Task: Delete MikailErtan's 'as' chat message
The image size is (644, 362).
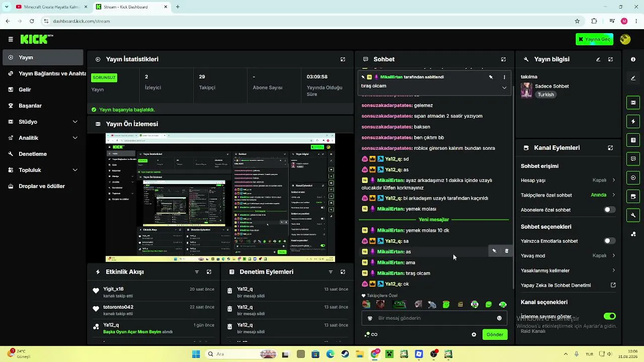Action: (x=507, y=251)
